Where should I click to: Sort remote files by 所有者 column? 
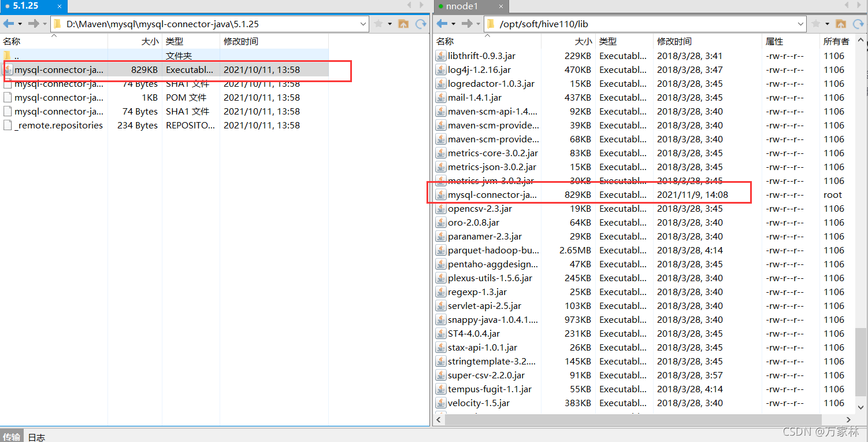[x=836, y=41]
